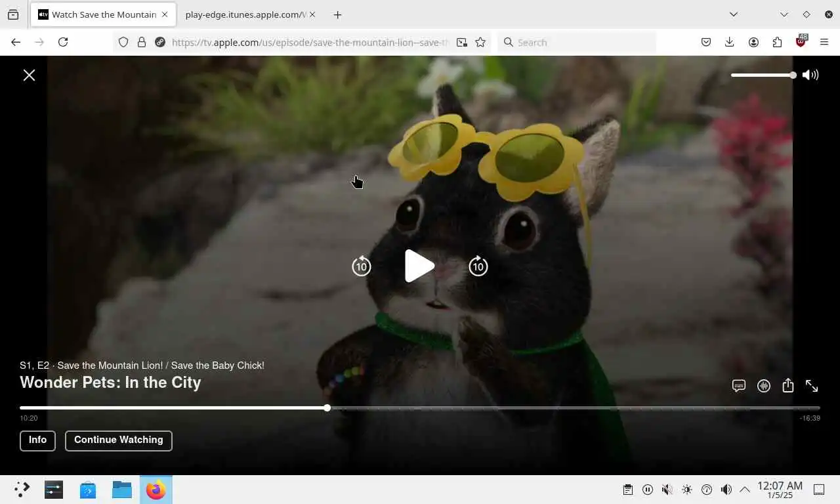Bookmark this page with the star
840x504 pixels.
pyautogui.click(x=480, y=42)
